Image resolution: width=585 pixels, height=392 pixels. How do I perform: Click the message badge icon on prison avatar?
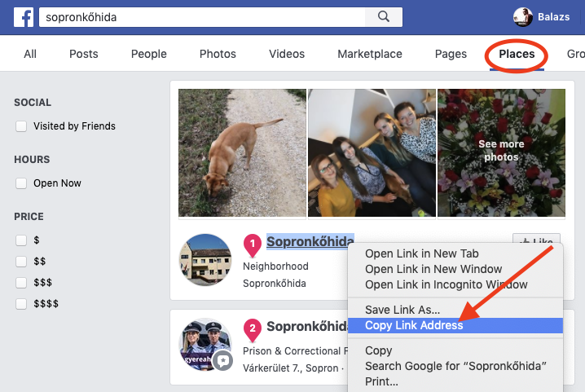click(x=223, y=361)
